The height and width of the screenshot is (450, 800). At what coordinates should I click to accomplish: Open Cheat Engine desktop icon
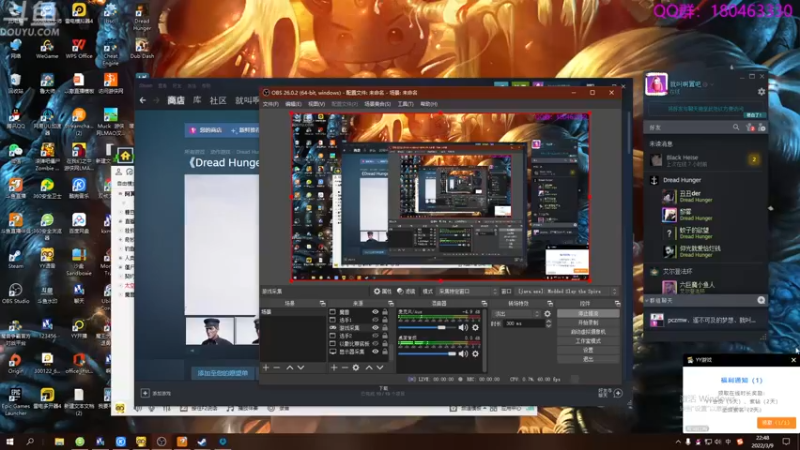pos(110,50)
